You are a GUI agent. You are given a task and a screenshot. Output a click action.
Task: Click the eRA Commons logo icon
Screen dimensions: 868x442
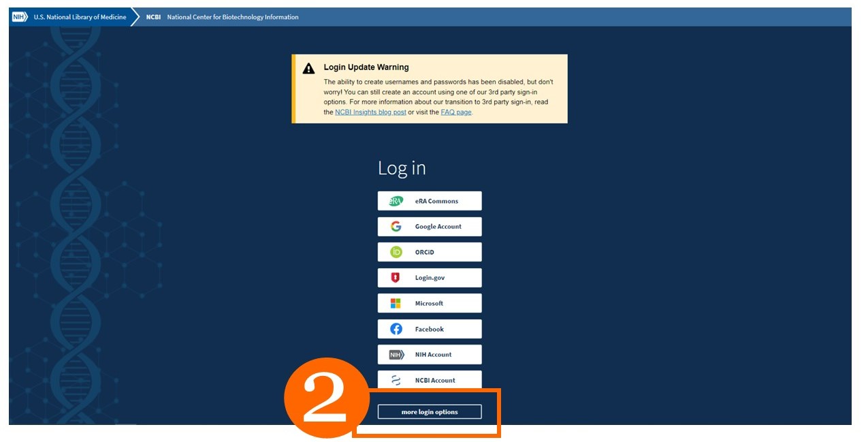pyautogui.click(x=396, y=200)
